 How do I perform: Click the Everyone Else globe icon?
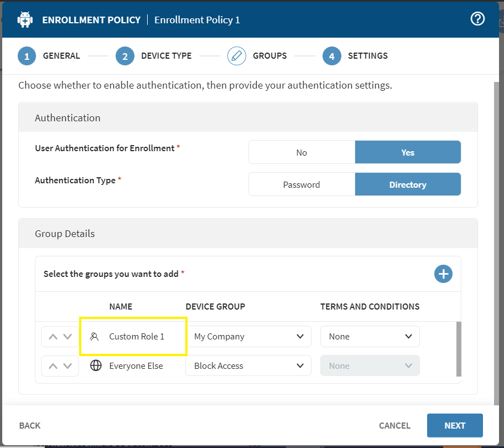pyautogui.click(x=96, y=365)
